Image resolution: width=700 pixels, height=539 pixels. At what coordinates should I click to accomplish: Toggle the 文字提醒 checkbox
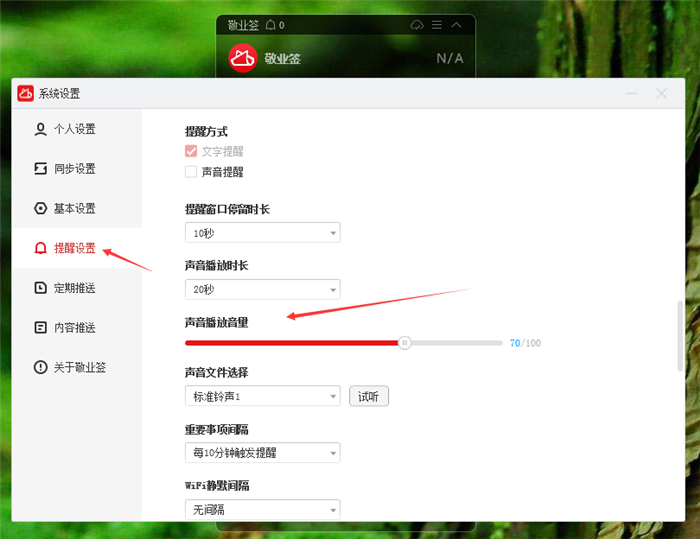191,151
